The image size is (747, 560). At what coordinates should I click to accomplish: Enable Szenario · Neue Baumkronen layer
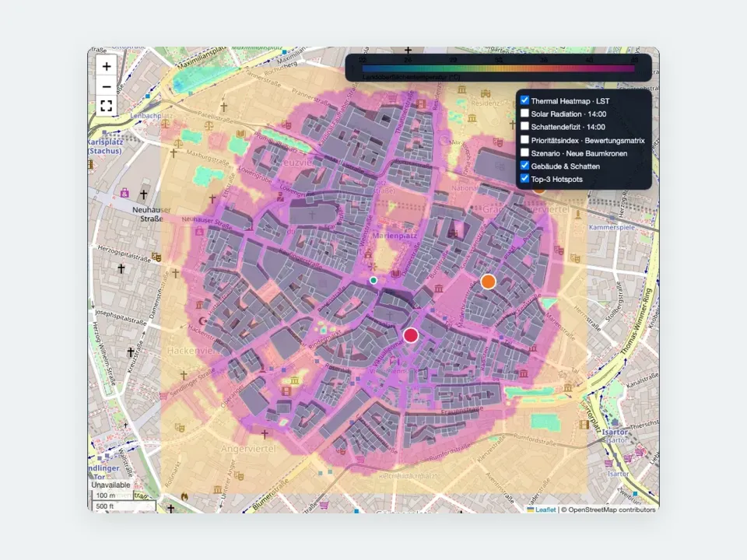[x=524, y=153]
